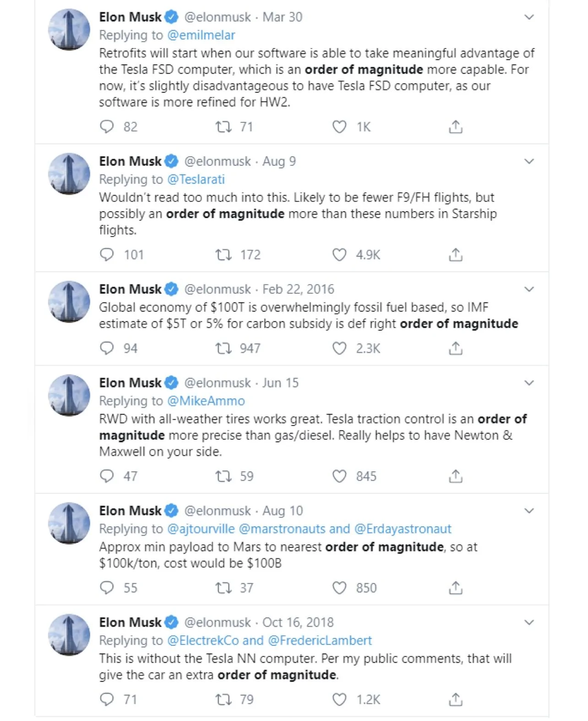The image size is (588, 721).
Task: Retweet the Oct 16, 2018 NN computer tweet
Action: (x=223, y=699)
